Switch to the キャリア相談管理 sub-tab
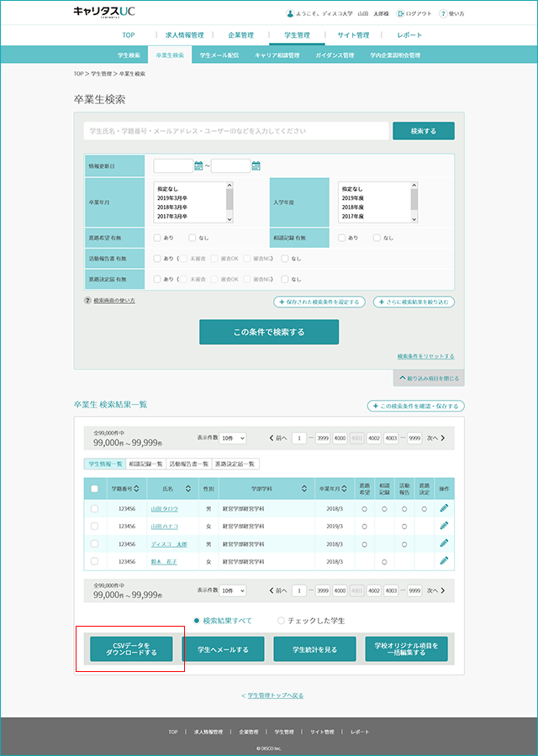Image resolution: width=538 pixels, height=756 pixels. click(x=277, y=55)
